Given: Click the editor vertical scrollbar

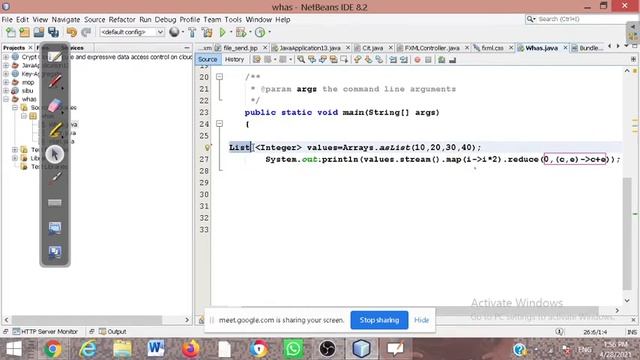Looking at the screenshot, I should (627, 233).
